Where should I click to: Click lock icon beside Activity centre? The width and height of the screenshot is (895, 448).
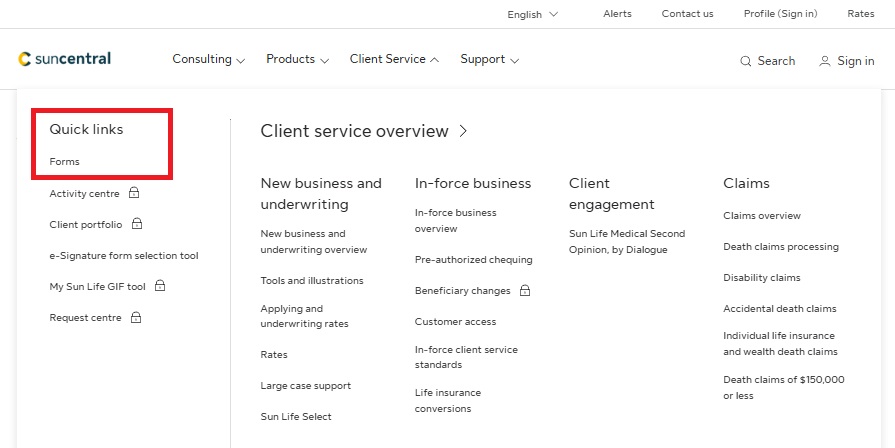[x=133, y=193]
